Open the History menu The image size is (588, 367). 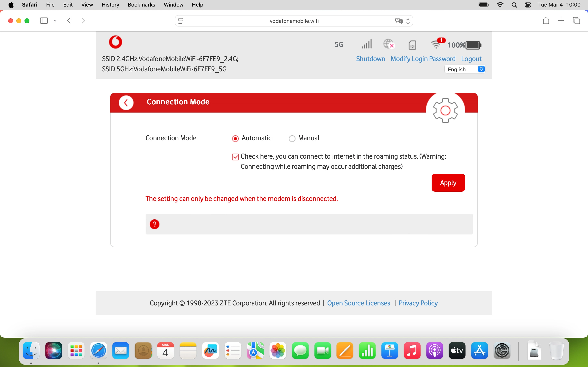point(110,5)
